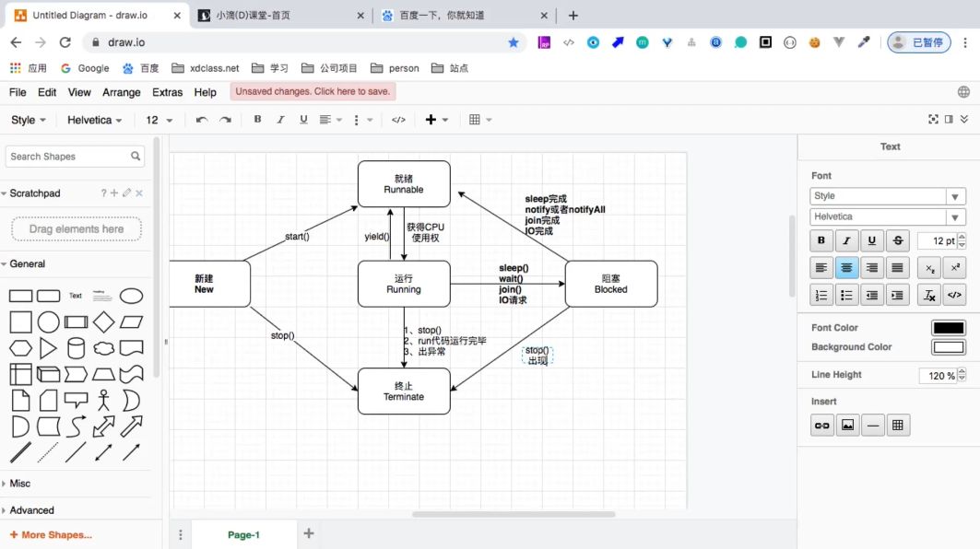Expand the Advanced shapes section

coord(33,509)
